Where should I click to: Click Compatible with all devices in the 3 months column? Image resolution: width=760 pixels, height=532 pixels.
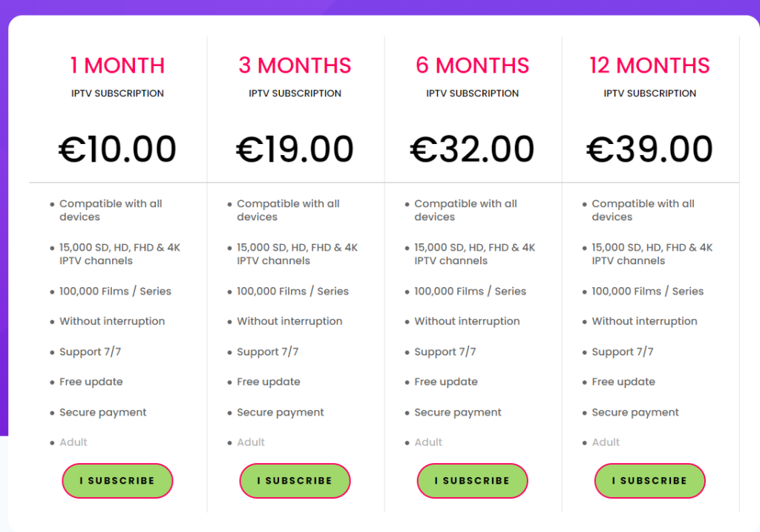(289, 210)
